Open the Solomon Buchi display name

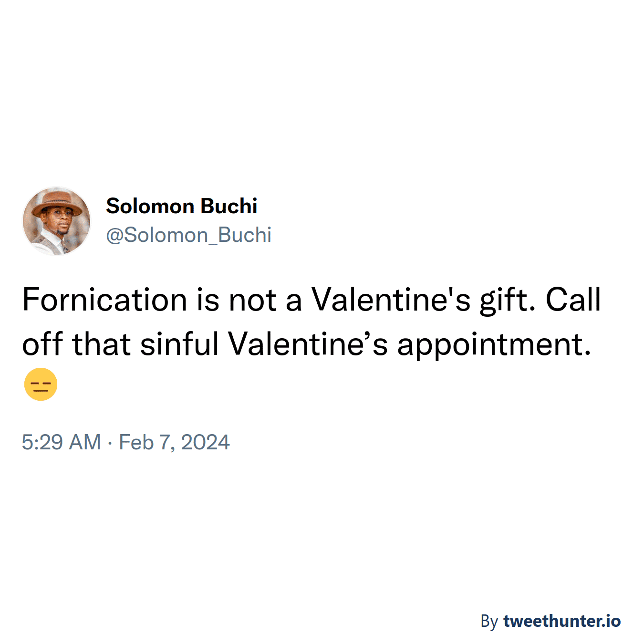181,206
